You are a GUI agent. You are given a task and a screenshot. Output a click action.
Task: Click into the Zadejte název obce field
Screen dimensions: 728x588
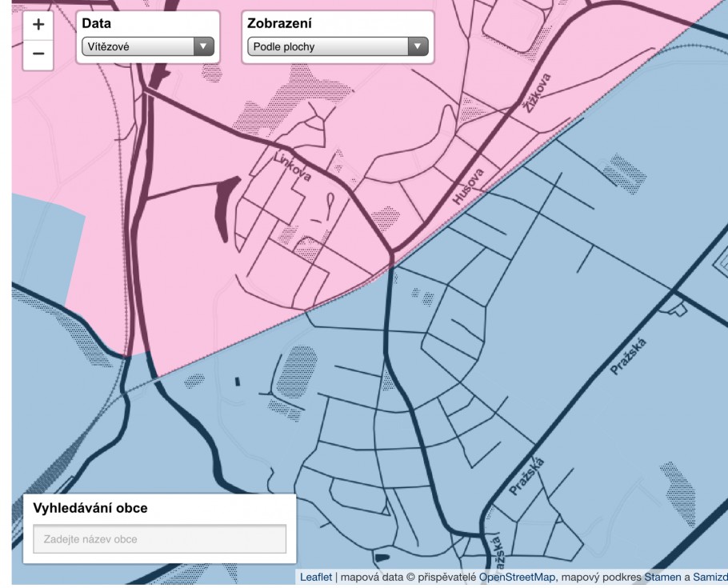click(159, 539)
